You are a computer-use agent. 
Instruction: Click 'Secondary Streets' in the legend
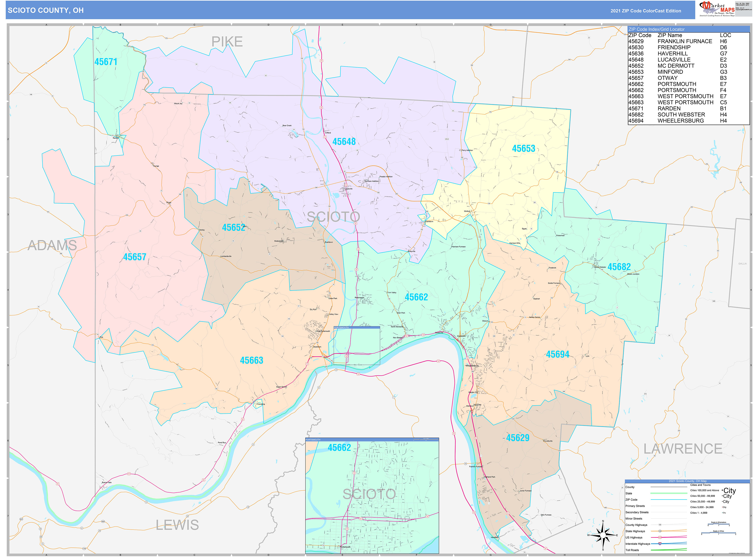[637, 512]
